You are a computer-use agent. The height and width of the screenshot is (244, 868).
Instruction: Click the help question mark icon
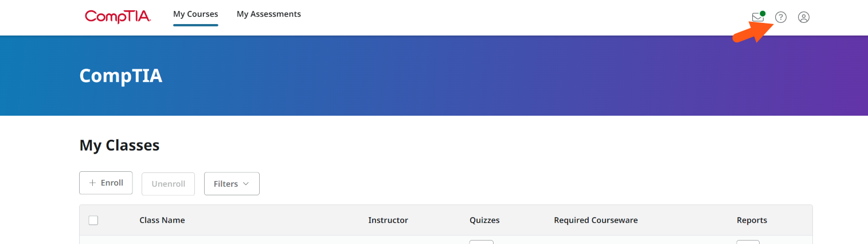click(x=781, y=17)
